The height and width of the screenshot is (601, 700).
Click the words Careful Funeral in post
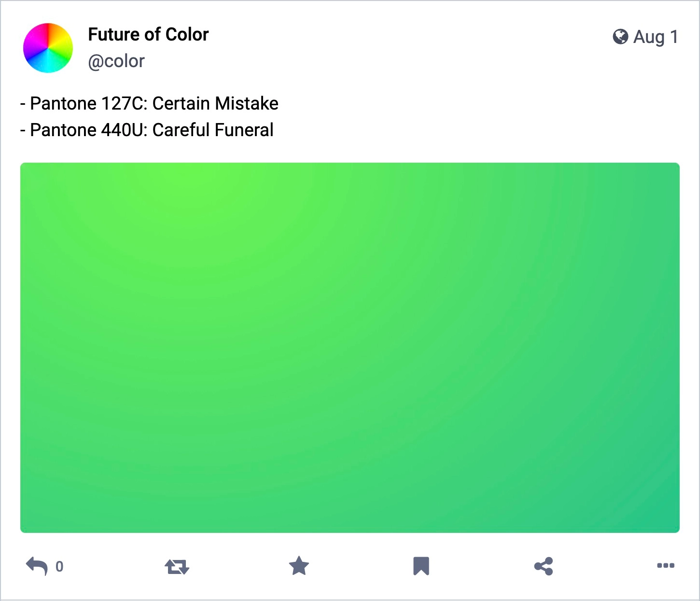pos(213,130)
